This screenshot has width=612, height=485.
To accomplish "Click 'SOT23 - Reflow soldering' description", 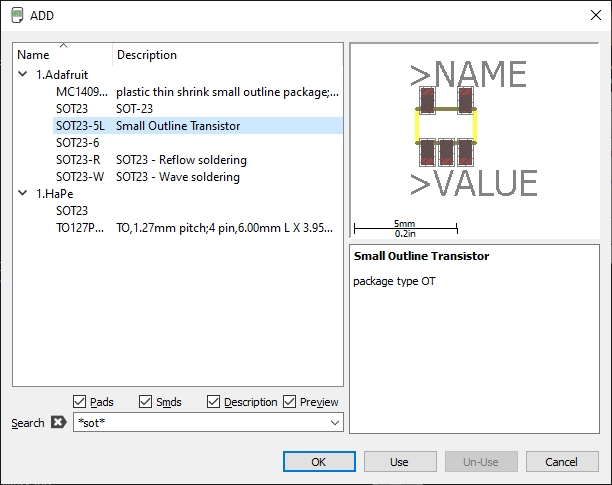I will click(x=181, y=160).
